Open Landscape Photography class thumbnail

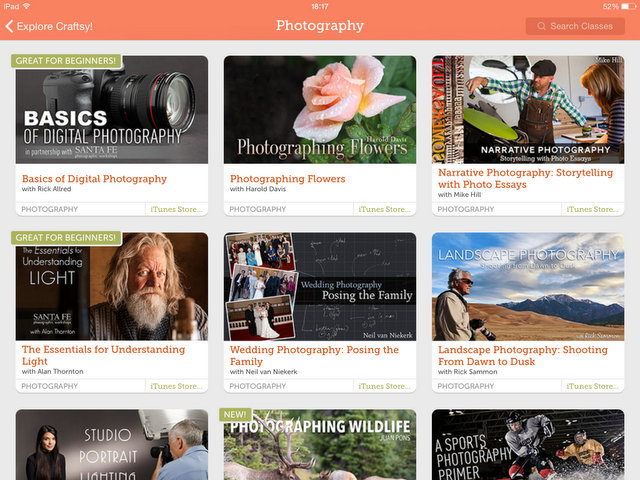(528, 287)
